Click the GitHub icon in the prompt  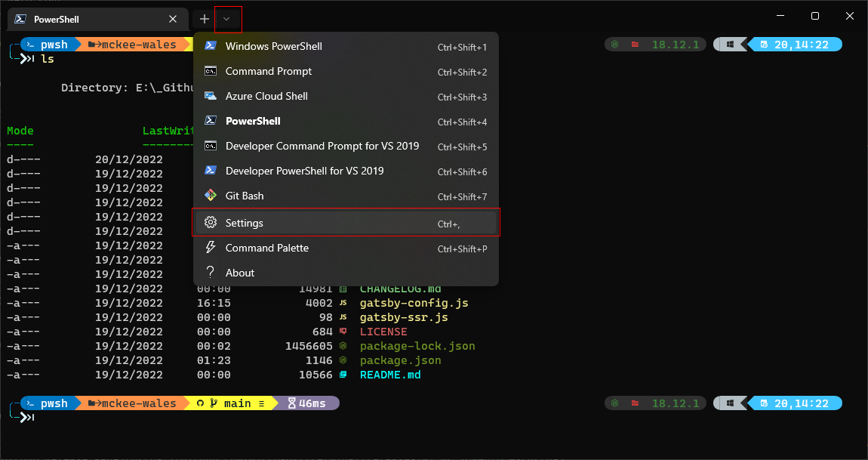[x=200, y=403]
